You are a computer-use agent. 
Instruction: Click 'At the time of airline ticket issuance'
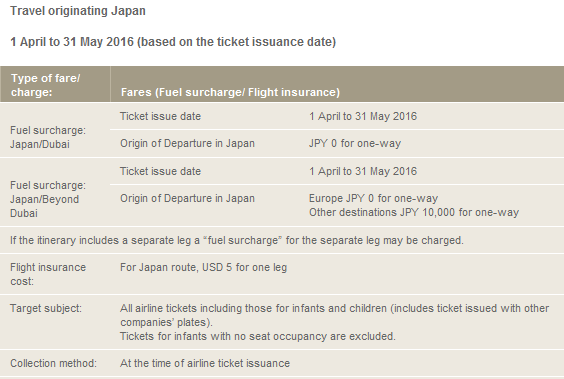[205, 363]
